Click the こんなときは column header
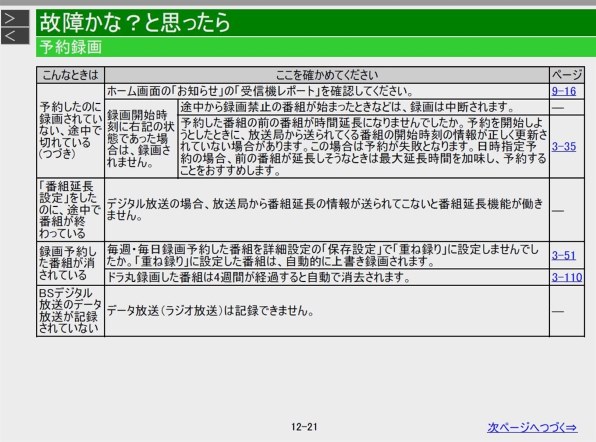The image size is (596, 442). point(70,75)
